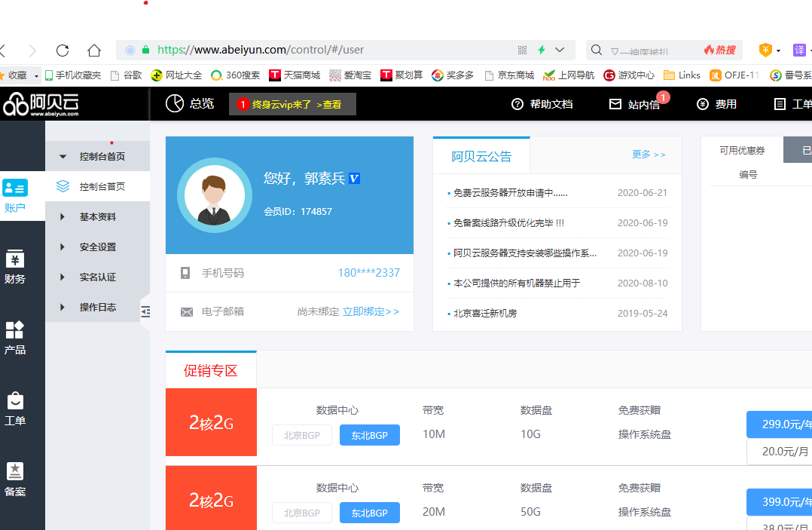Click the 阿贝云 logo
Image resolution: width=812 pixels, height=530 pixels.
[x=41, y=104]
